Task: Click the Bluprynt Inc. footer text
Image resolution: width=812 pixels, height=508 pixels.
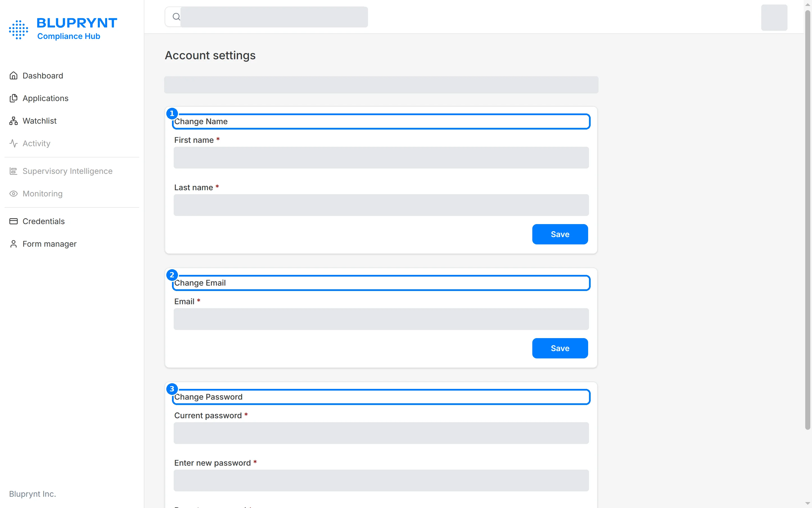Action: coord(32,494)
